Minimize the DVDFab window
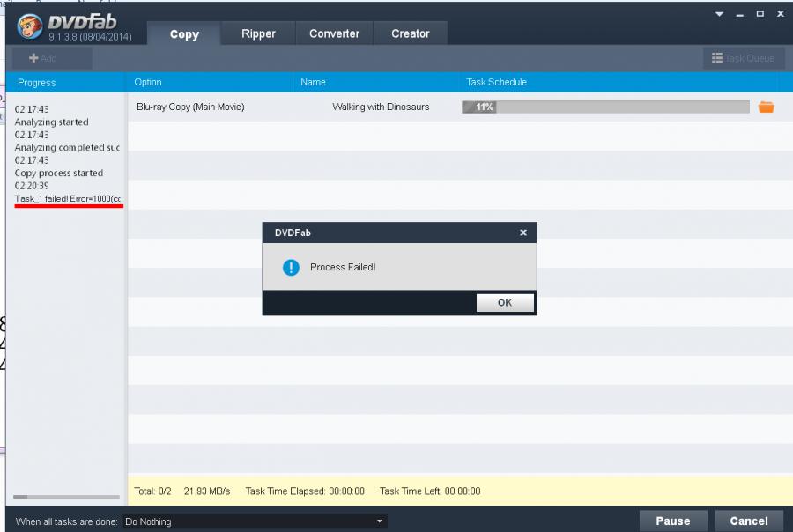Image resolution: width=793 pixels, height=532 pixels. coord(740,14)
